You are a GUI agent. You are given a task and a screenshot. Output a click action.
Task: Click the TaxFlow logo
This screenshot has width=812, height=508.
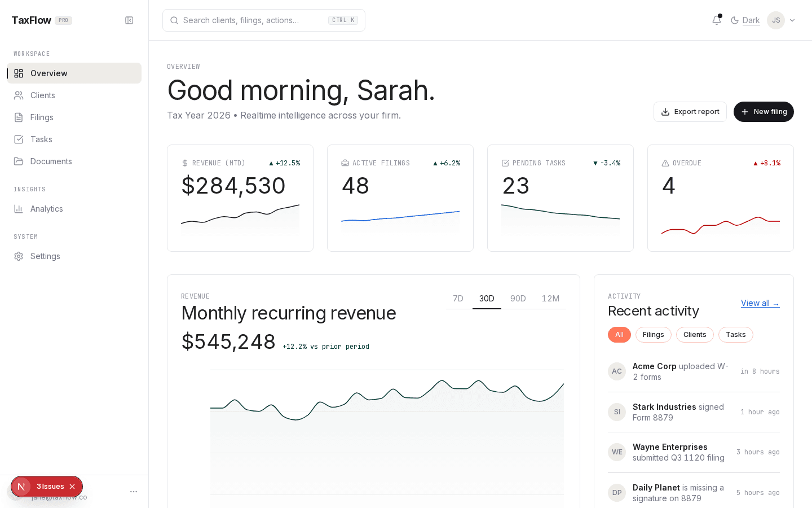[x=32, y=20]
